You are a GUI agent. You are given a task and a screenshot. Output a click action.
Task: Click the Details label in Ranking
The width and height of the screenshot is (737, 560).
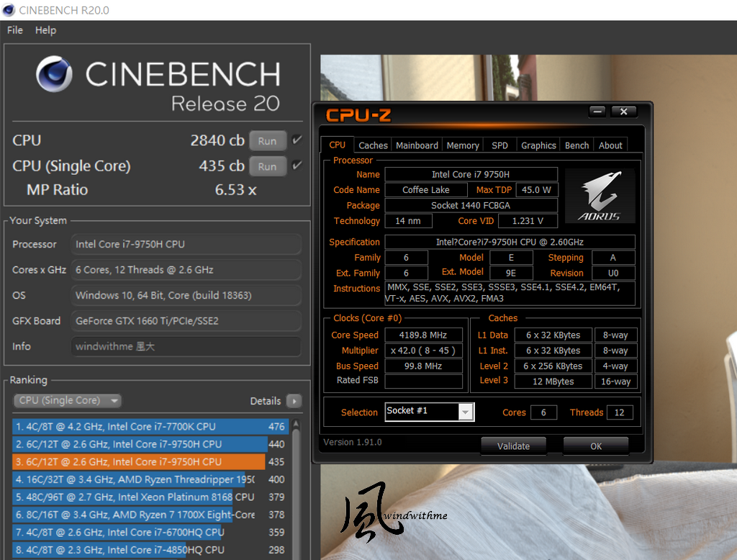[x=265, y=401]
